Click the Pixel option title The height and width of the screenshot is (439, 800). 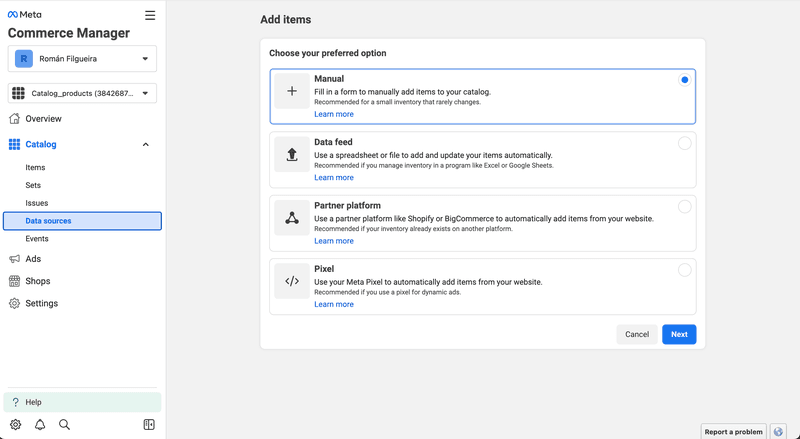[x=324, y=269]
